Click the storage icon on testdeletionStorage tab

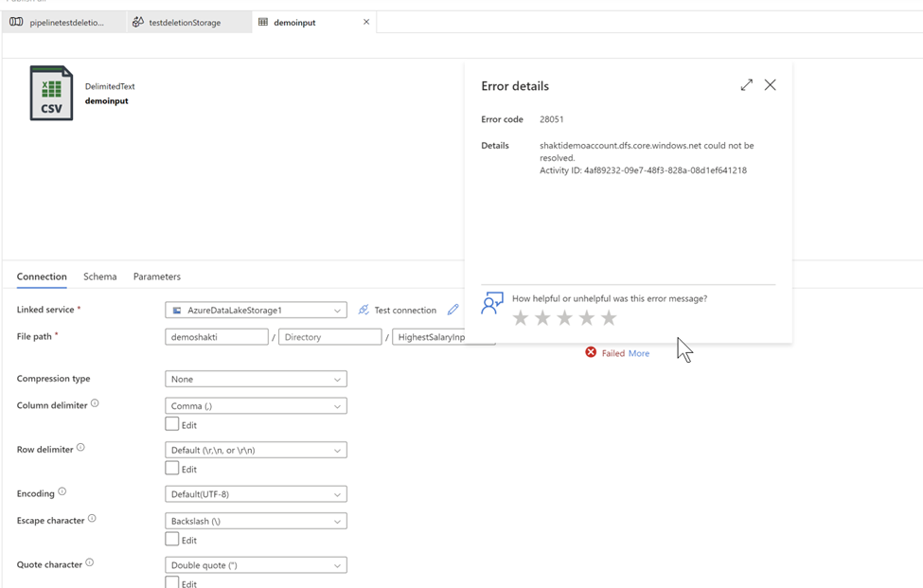(138, 21)
